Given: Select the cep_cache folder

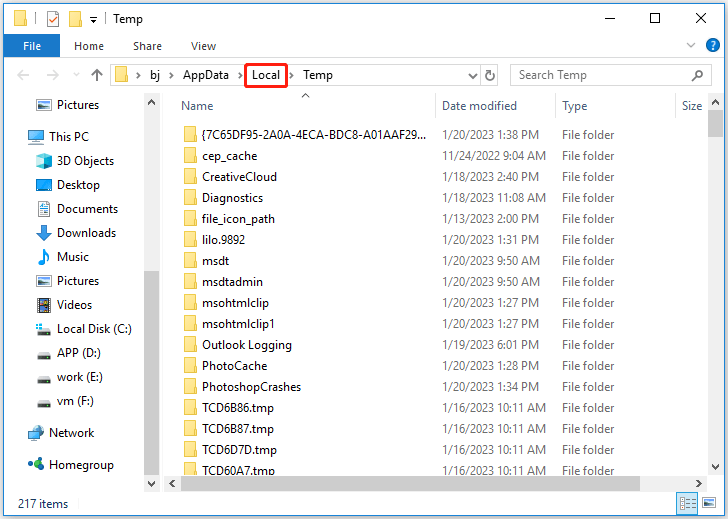Looking at the screenshot, I should (x=229, y=156).
